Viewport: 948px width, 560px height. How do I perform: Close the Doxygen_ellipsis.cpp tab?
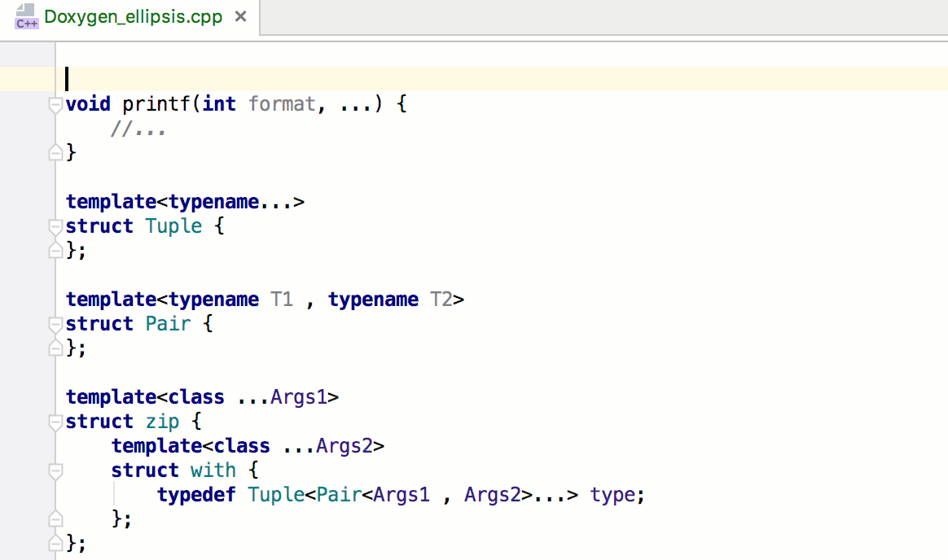coord(240,16)
